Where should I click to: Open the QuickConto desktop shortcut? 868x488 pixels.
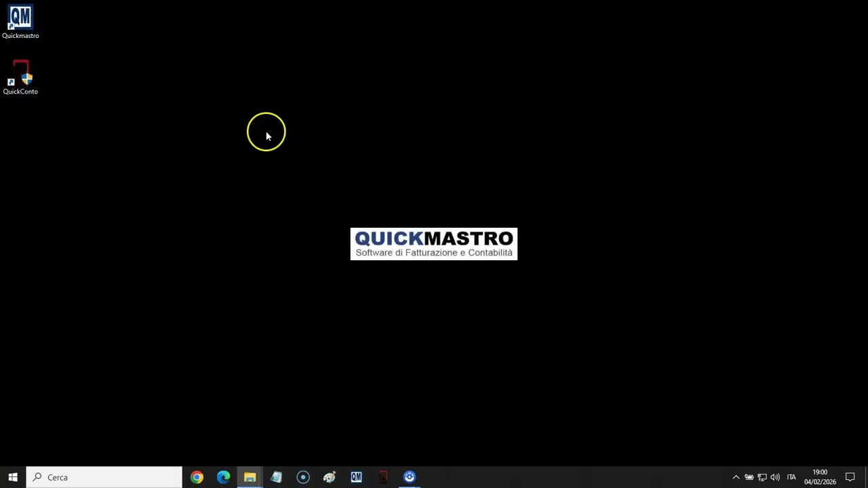[x=20, y=78]
